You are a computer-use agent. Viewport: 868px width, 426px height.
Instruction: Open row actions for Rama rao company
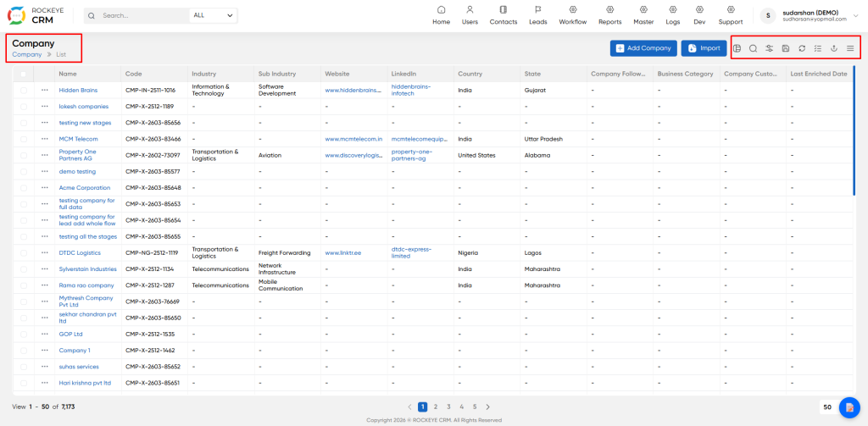(44, 285)
